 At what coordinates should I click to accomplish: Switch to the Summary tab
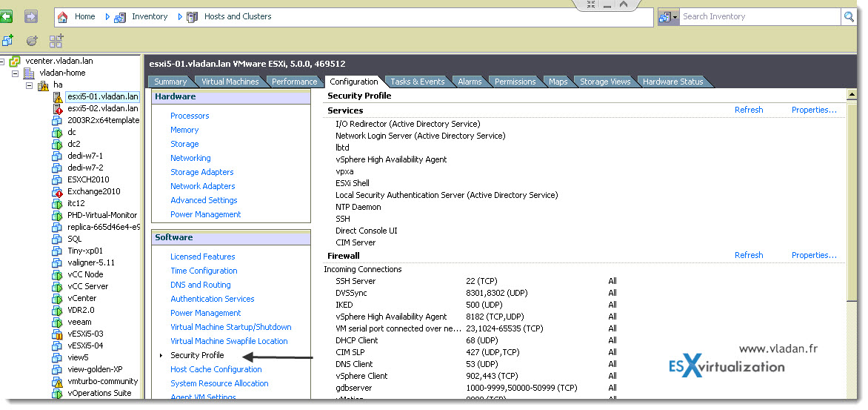click(x=170, y=82)
